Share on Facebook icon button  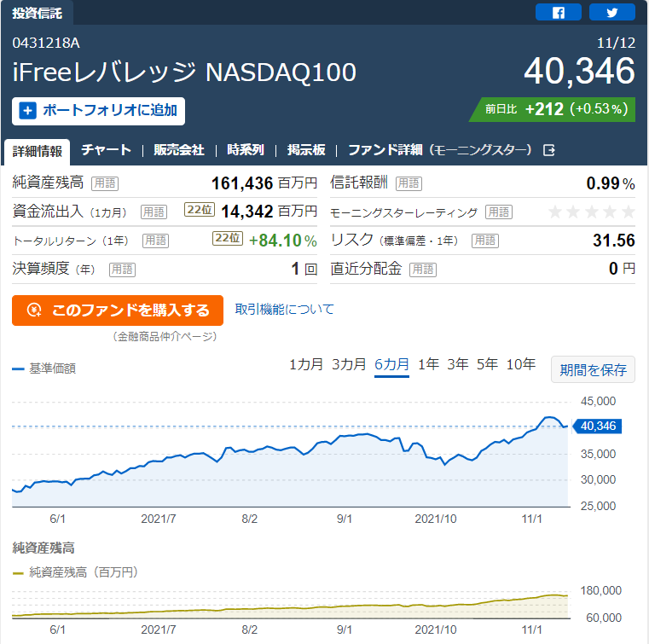[558, 12]
